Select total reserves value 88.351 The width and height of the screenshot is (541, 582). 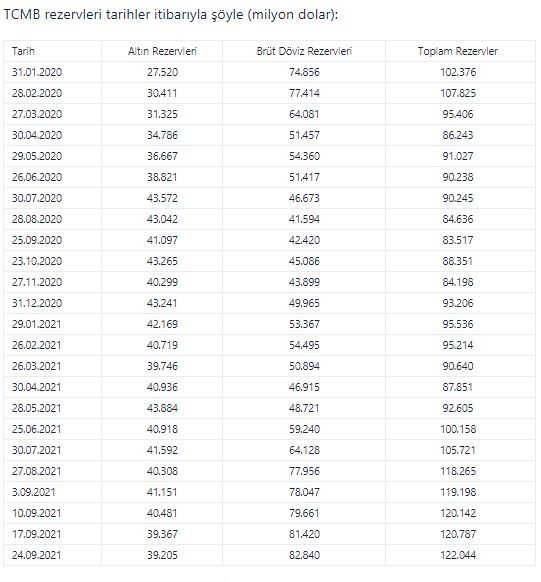[458, 261]
